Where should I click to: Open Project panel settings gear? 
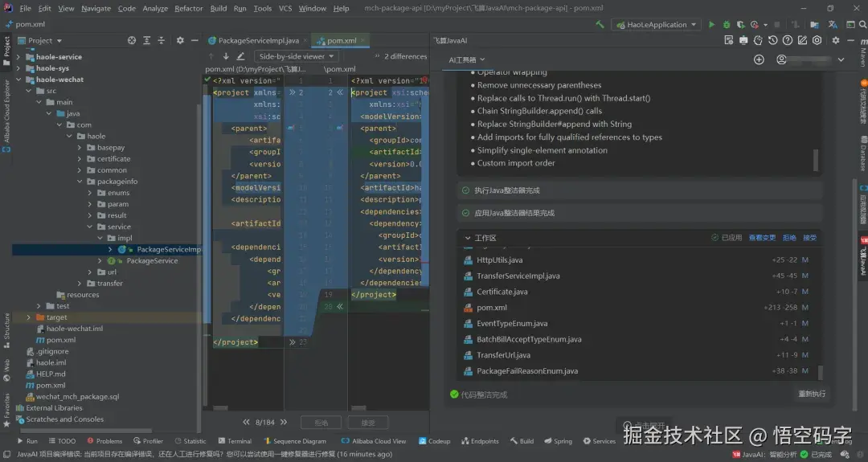pos(180,40)
